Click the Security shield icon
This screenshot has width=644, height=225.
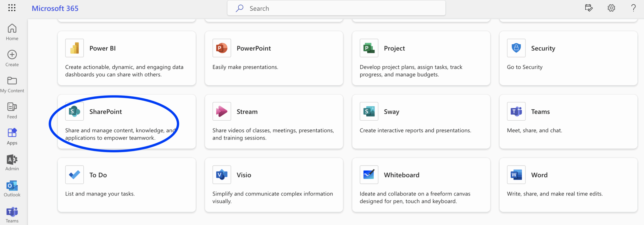pyautogui.click(x=516, y=48)
